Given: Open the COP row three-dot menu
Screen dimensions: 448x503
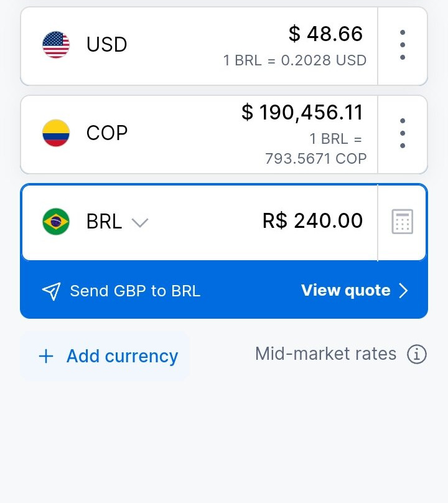Looking at the screenshot, I should [403, 133].
